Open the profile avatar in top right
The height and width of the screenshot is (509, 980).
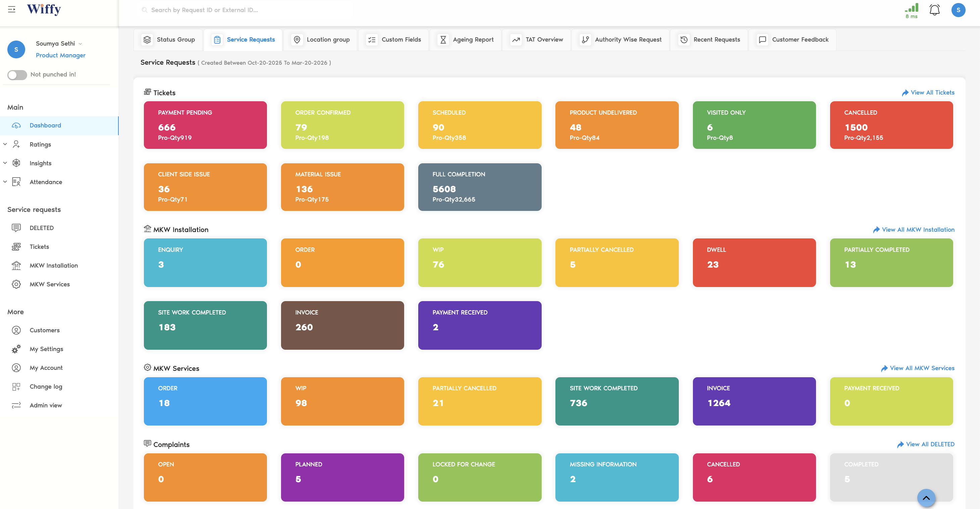(x=959, y=10)
